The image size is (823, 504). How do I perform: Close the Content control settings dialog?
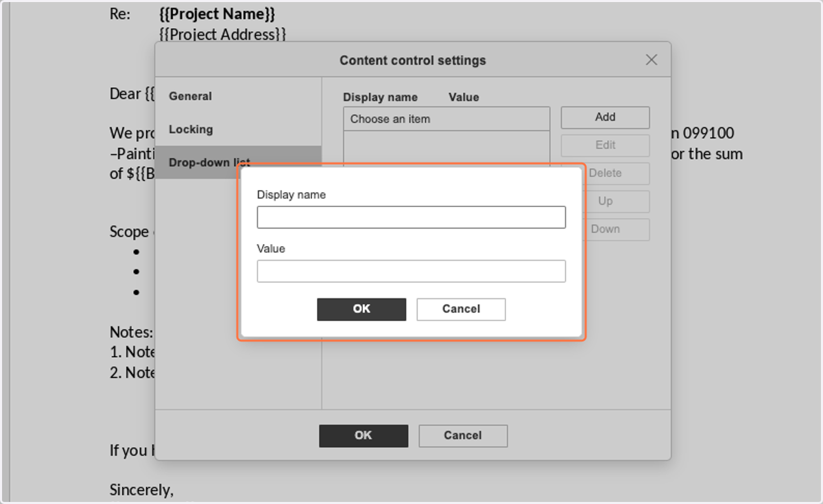coord(652,60)
